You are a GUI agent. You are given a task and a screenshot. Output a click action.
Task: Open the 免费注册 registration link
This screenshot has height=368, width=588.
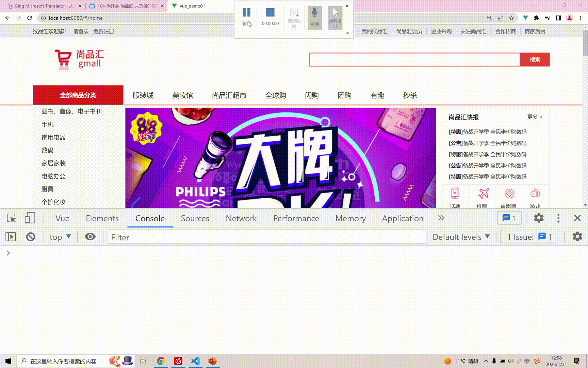(x=104, y=31)
